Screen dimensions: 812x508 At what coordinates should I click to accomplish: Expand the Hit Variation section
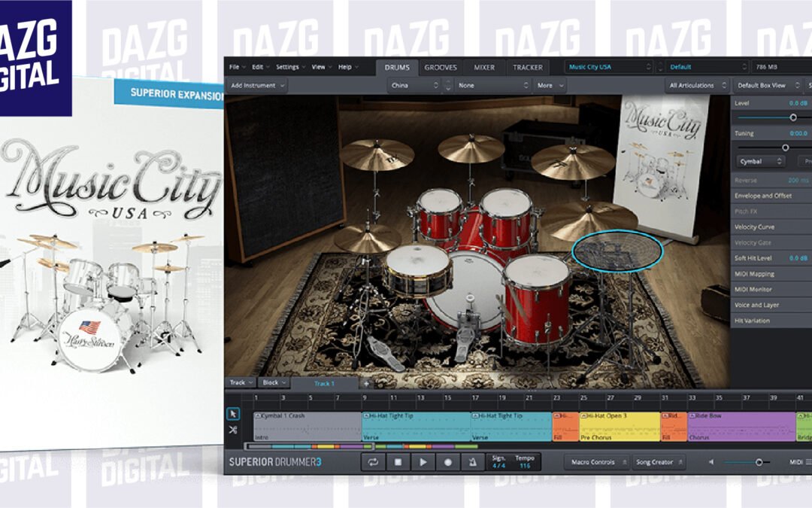pos(771,321)
